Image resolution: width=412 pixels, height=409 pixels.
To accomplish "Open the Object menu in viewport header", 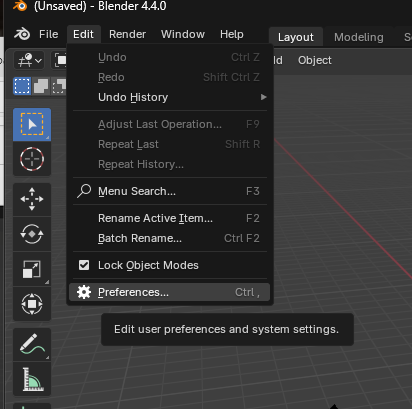I will (315, 60).
